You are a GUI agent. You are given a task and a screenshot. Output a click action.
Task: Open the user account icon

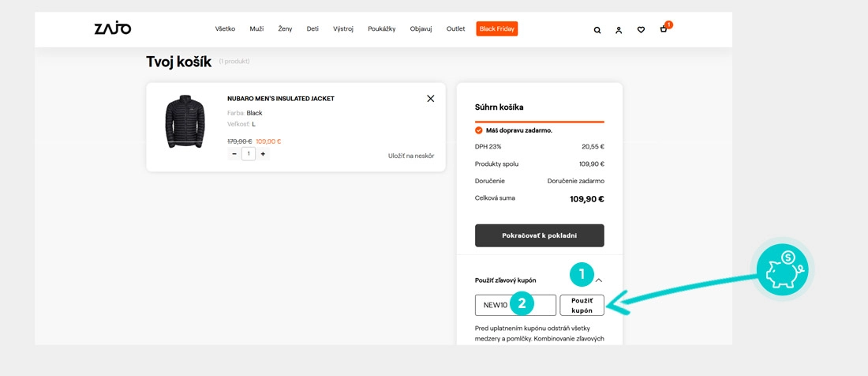coord(619,30)
